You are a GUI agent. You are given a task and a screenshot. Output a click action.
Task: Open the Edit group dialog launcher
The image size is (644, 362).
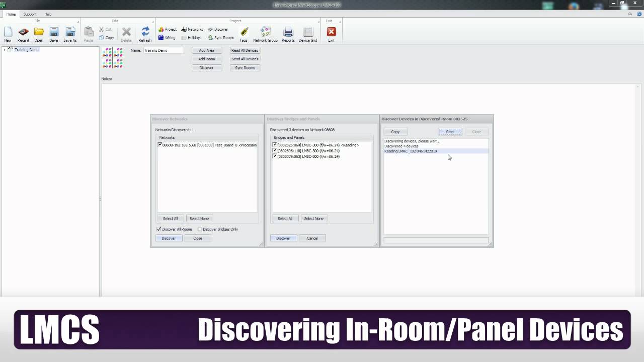coord(153,21)
